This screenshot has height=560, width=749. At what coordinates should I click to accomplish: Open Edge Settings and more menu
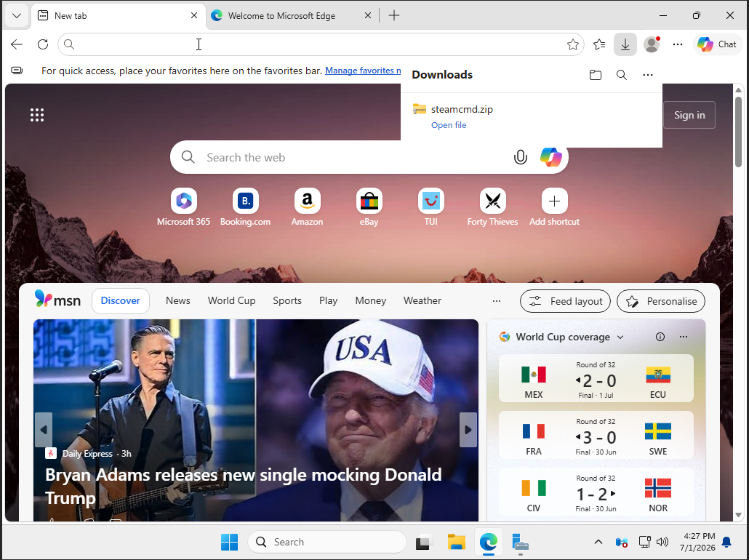[677, 44]
